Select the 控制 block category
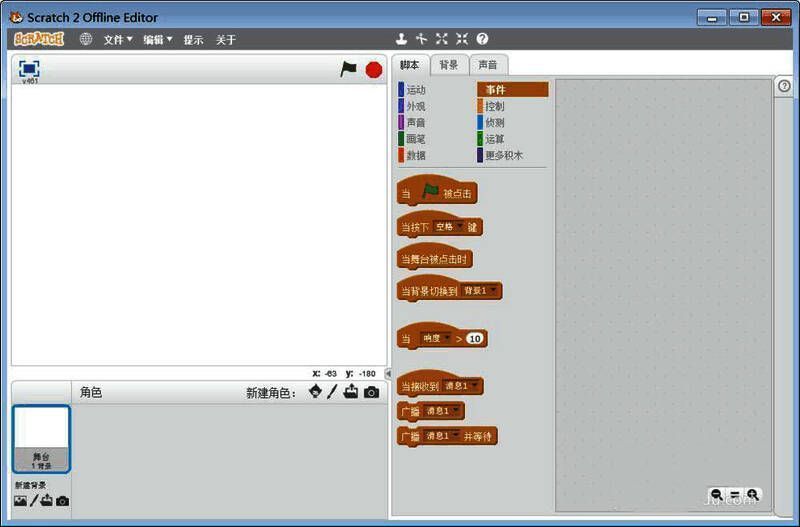Image resolution: width=800 pixels, height=527 pixels. pos(494,106)
